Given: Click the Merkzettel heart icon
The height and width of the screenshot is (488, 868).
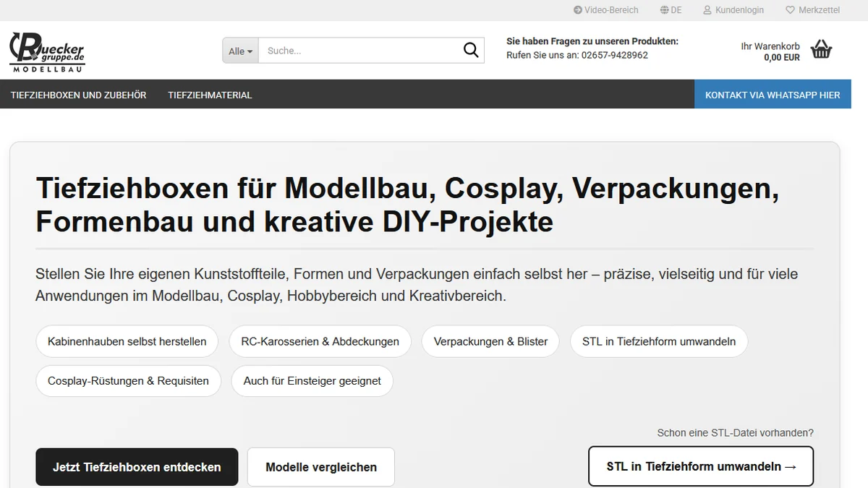Looking at the screenshot, I should (x=790, y=10).
